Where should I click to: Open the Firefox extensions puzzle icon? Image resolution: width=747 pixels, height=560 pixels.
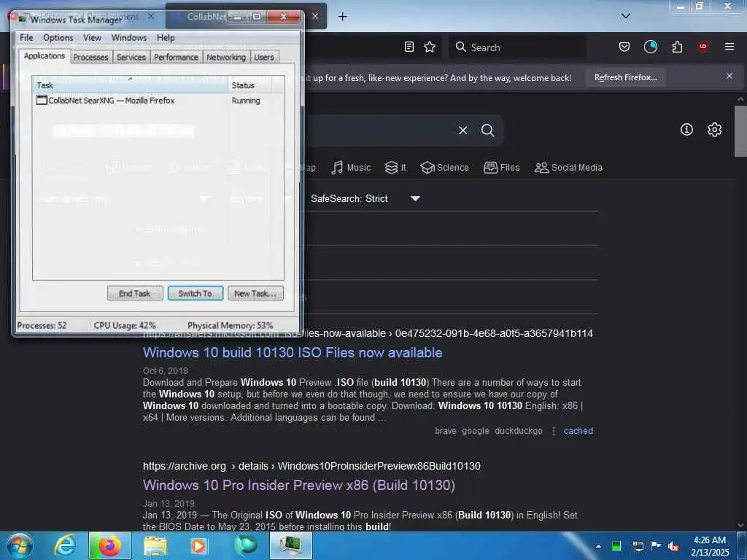coord(677,47)
